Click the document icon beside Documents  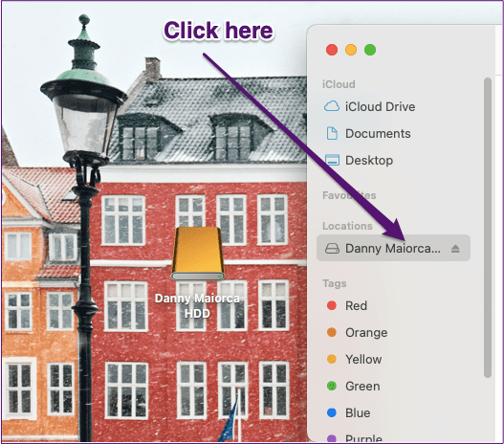(332, 133)
